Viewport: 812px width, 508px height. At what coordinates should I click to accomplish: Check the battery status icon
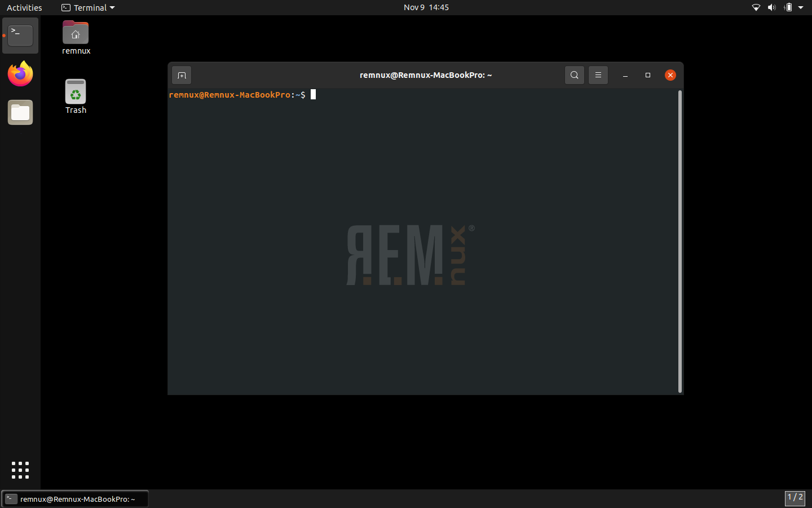787,7
